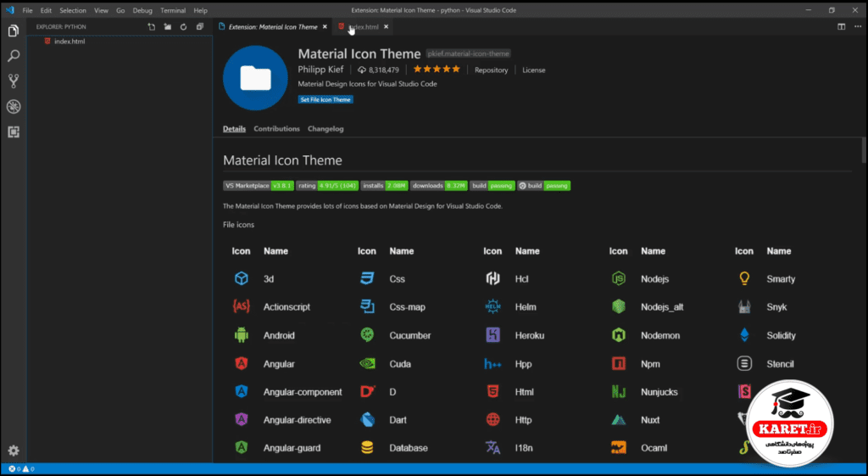Click the 8,318,479 install count

coord(384,70)
